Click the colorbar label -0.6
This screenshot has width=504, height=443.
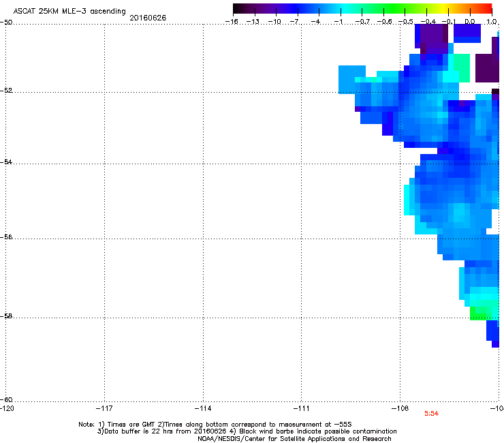point(384,22)
